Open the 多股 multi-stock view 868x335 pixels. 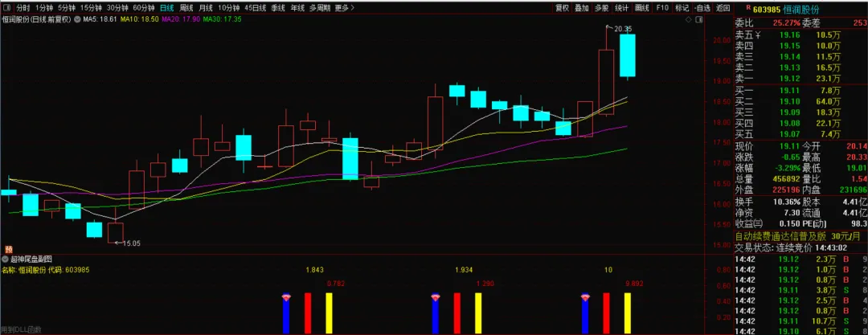tap(602, 8)
